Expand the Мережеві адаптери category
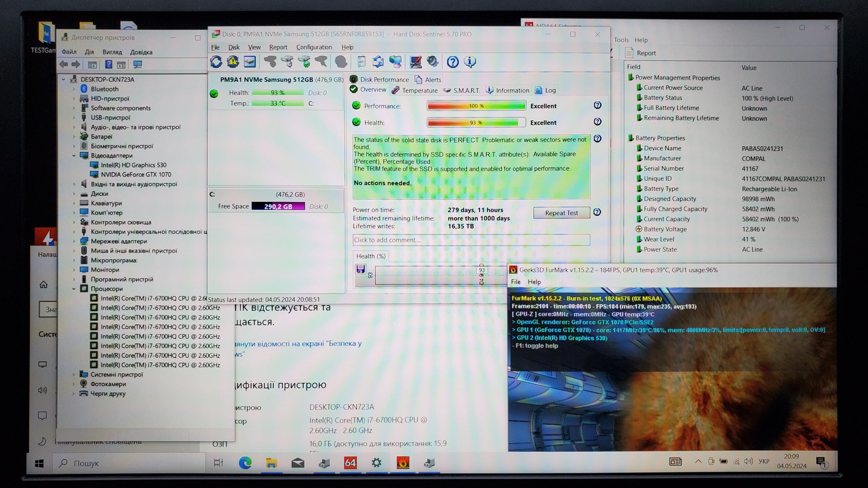Screen dimensions: 868x488 click(74, 241)
